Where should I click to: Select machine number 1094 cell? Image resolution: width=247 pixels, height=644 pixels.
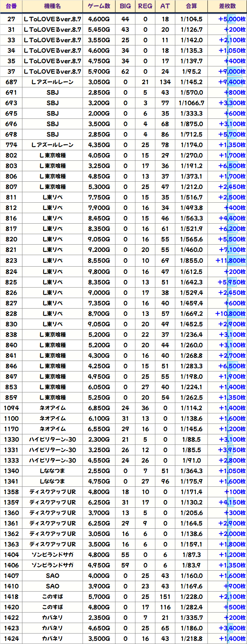pyautogui.click(x=11, y=408)
